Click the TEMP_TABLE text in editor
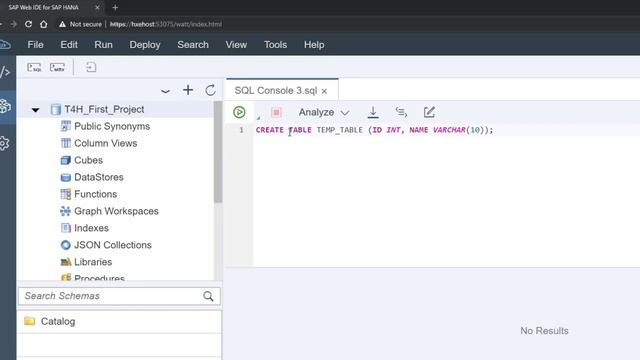Image resolution: width=640 pixels, height=360 pixels. 340,130
